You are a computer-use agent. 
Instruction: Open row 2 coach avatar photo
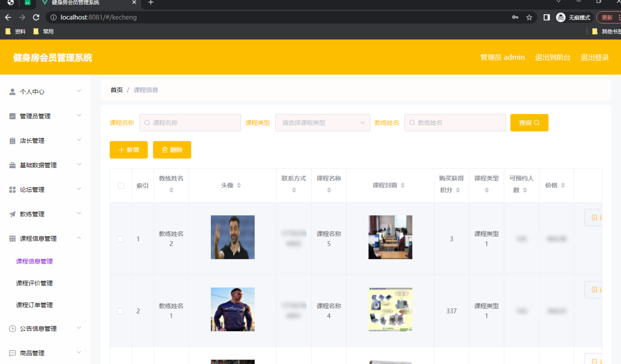pos(233,309)
